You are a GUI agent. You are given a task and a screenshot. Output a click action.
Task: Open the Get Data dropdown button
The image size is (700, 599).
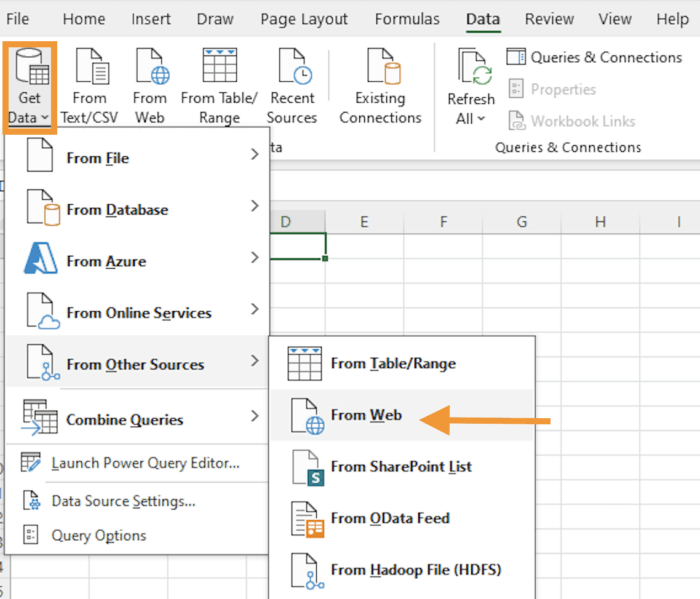(x=29, y=87)
